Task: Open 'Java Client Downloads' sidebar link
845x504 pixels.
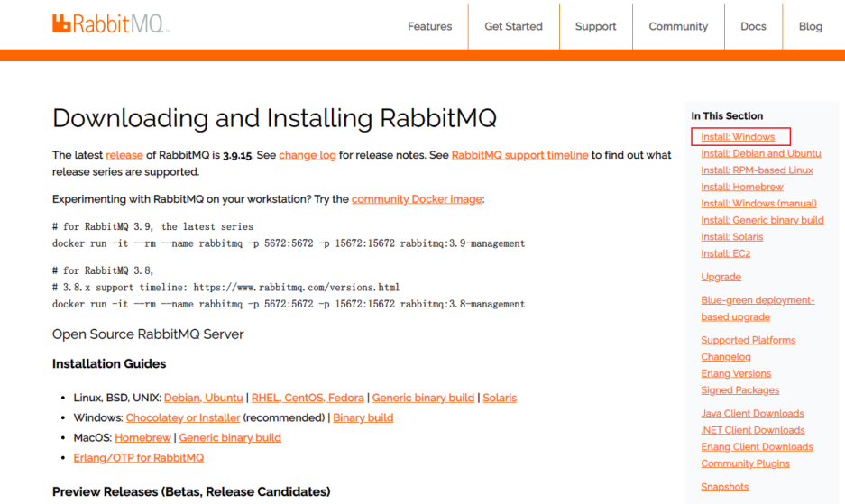Action: tap(752, 414)
